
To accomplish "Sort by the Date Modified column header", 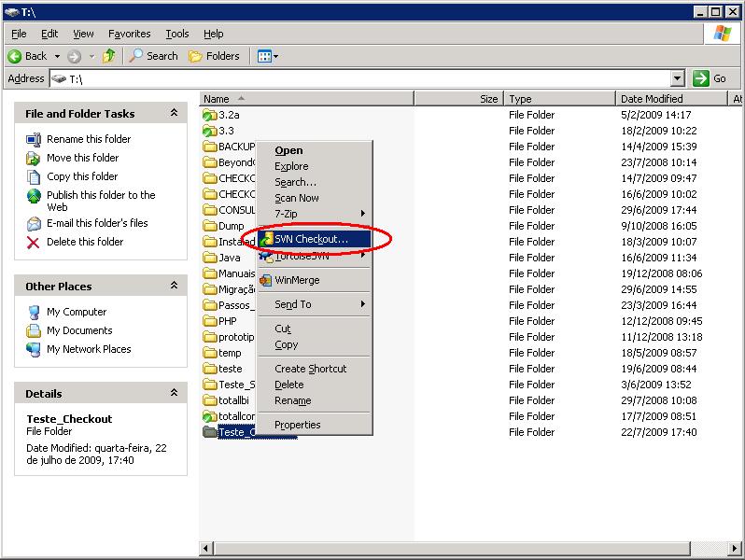I will click(671, 99).
